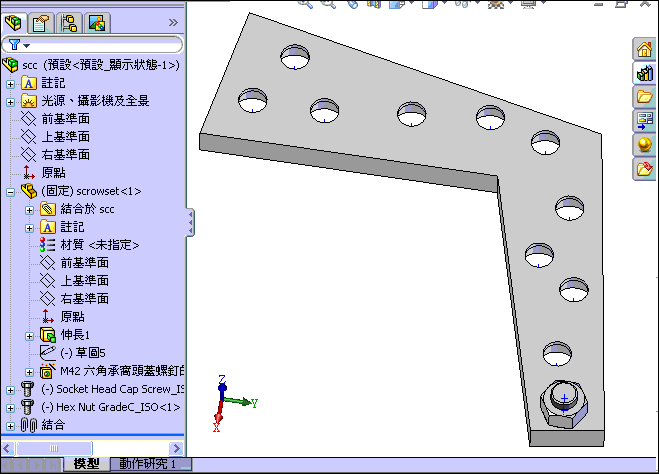Expand the M42 六角承窩頭蓋螺釘 hole feature

(x=29, y=372)
